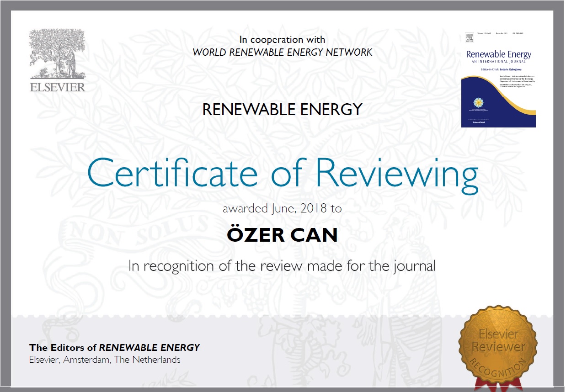Click the 'WORLD RENEWABLE ENERGY NETWORK' text
The height and width of the screenshot is (392, 566).
tap(282, 52)
